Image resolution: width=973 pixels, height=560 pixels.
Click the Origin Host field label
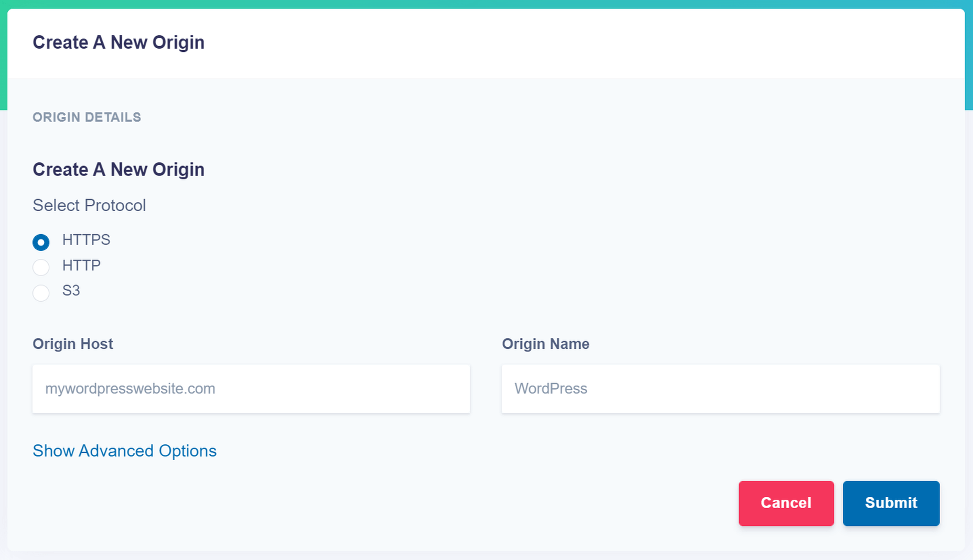(73, 344)
